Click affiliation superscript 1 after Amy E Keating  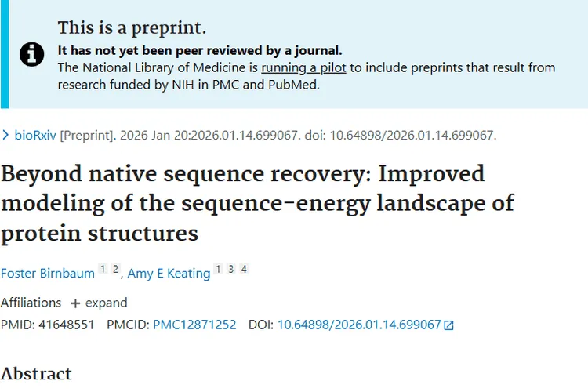[218, 270]
